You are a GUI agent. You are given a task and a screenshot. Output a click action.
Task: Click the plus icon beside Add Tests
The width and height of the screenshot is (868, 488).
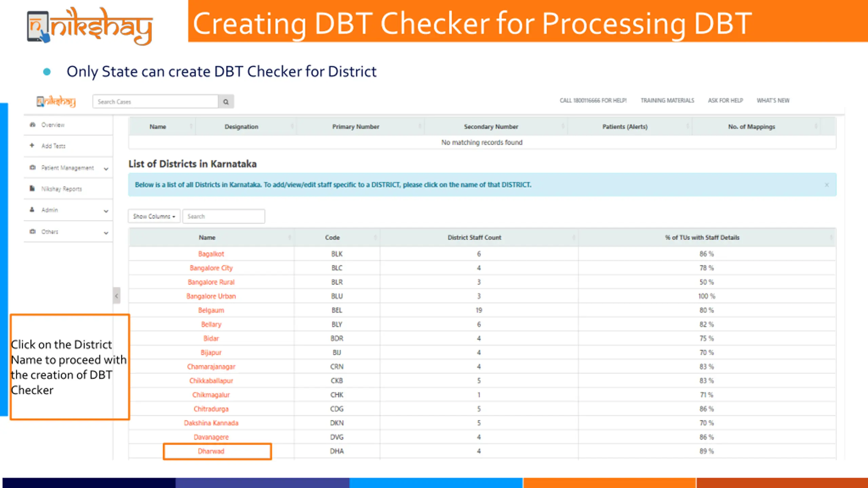click(x=32, y=145)
